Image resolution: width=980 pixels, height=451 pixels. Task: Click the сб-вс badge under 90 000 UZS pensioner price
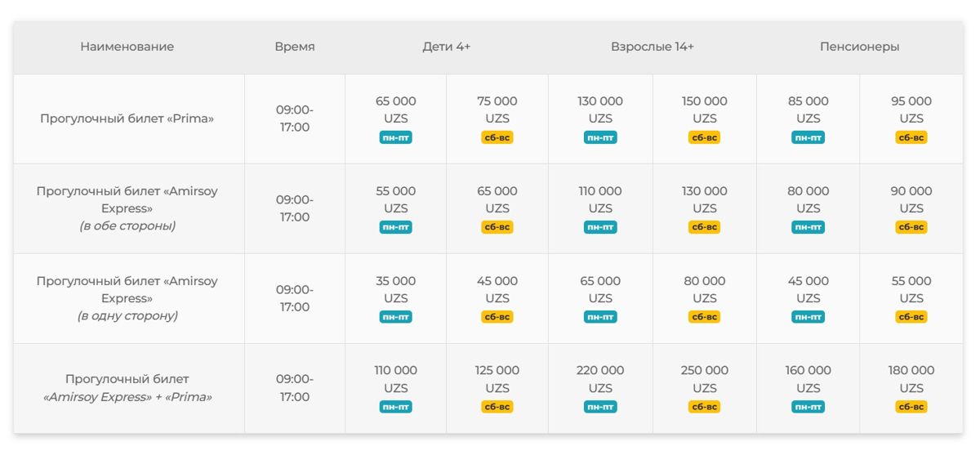pyautogui.click(x=911, y=227)
